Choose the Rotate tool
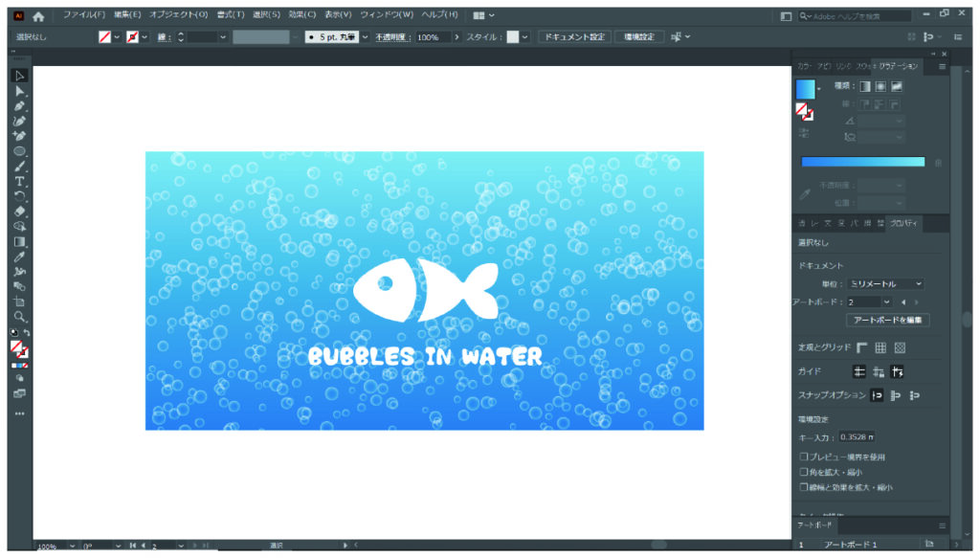 coord(19,196)
